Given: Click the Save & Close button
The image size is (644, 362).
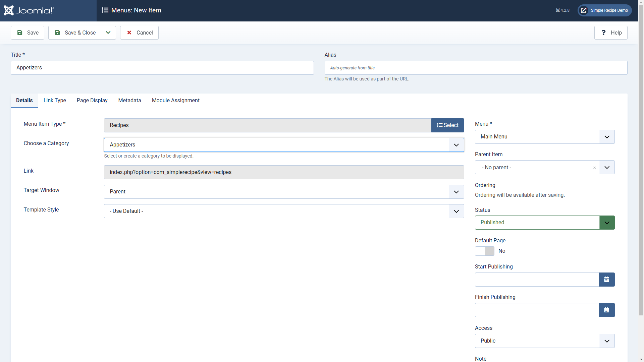Looking at the screenshot, I should [x=74, y=33].
